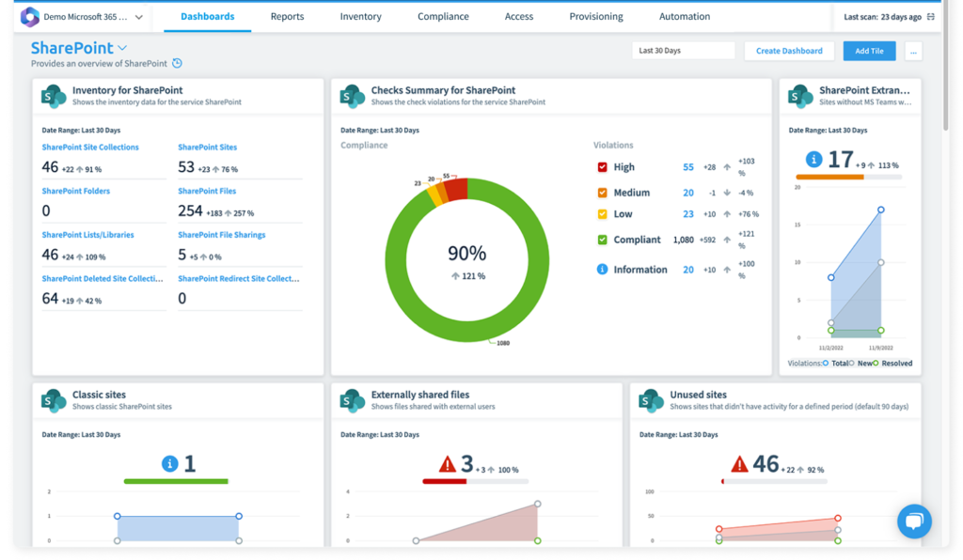Open the 23 Low violations count

(688, 214)
